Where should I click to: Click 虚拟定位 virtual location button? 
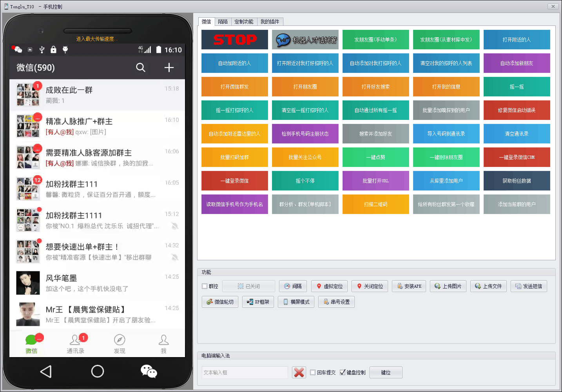(x=330, y=286)
